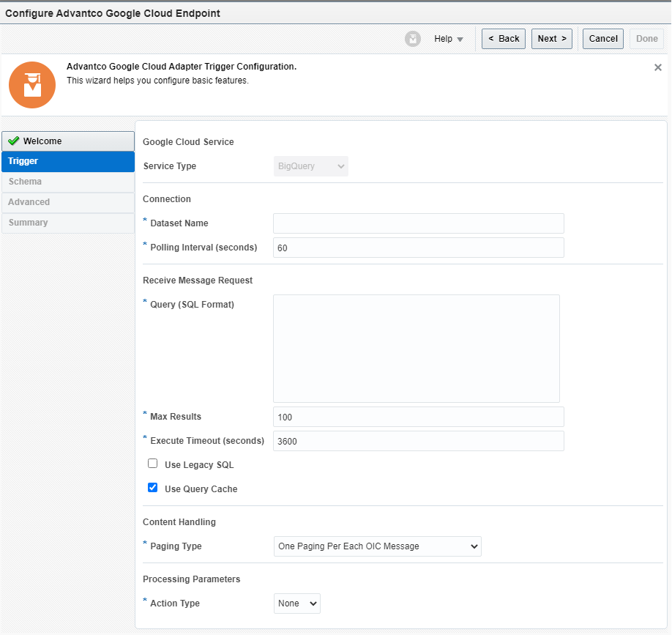Image resolution: width=672 pixels, height=635 pixels.
Task: Click the Content Handling heading
Action: [179, 522]
